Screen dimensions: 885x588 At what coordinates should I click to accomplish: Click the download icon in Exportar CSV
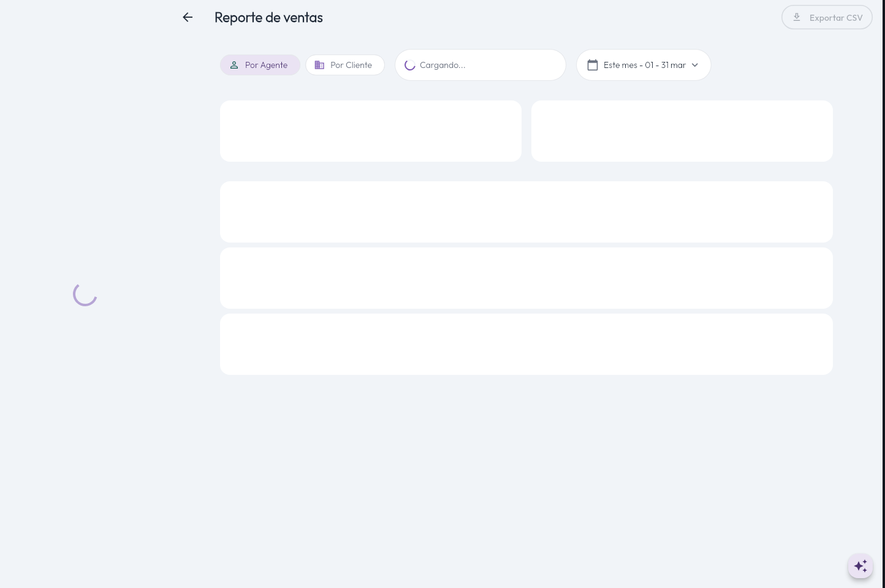[797, 17]
